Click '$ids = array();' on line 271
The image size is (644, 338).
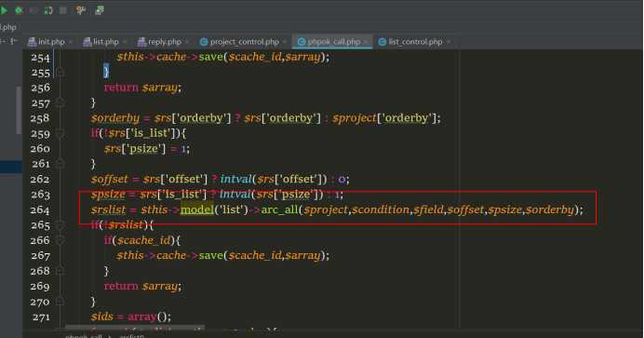point(130,318)
